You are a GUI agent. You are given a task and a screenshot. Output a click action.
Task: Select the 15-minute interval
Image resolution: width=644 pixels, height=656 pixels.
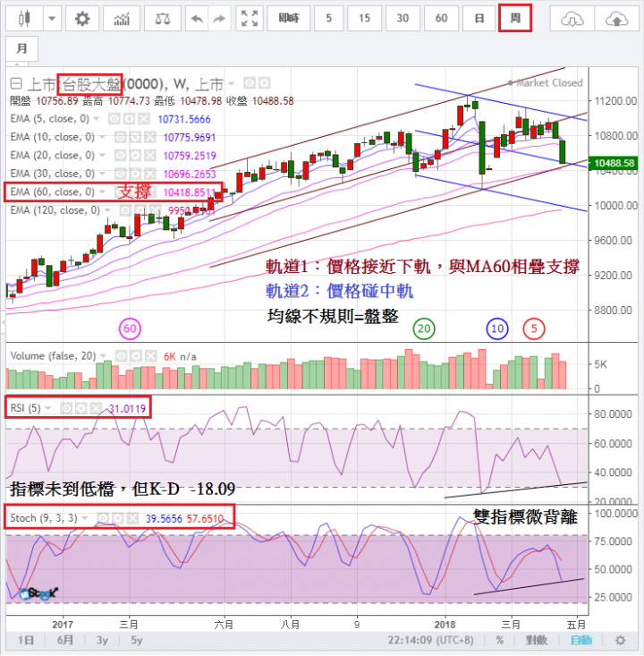click(x=364, y=19)
